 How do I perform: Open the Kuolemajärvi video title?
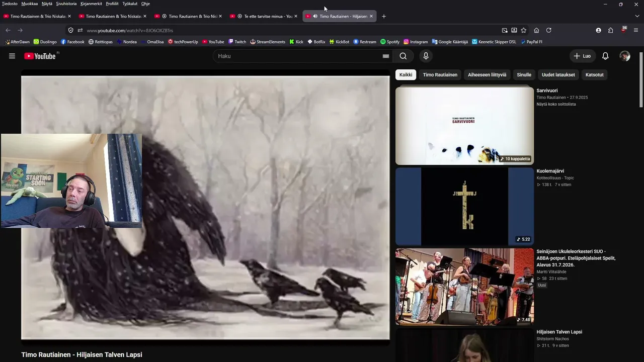[550, 171]
